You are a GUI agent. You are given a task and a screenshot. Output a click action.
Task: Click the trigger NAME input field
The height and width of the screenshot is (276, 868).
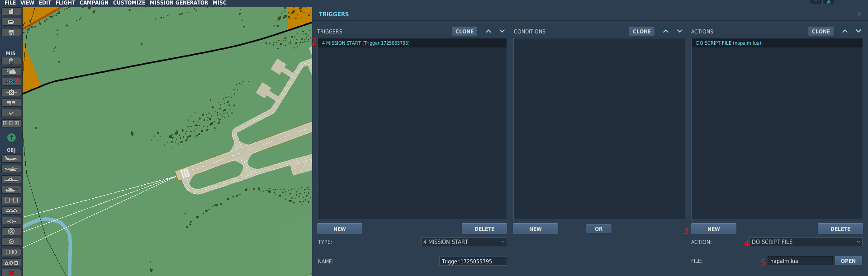(473, 262)
